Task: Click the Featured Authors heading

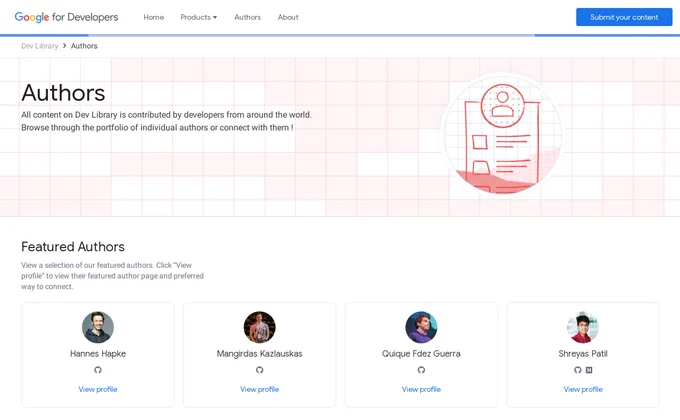Action: [73, 246]
